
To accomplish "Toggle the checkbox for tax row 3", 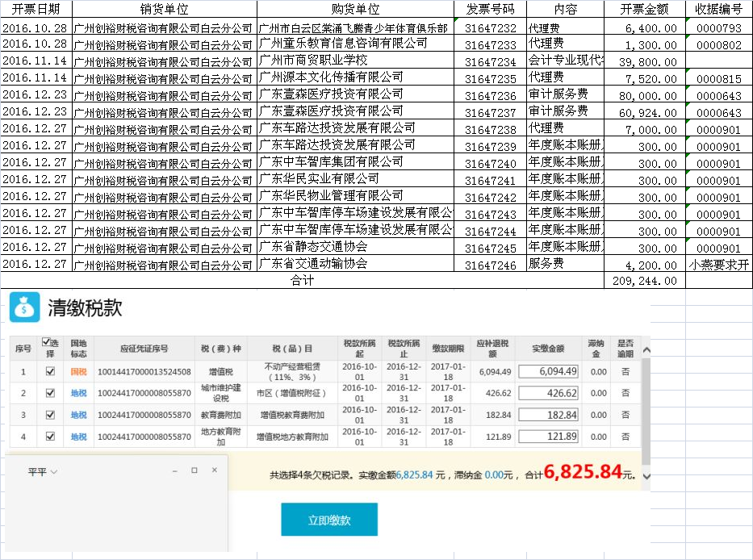I will pyautogui.click(x=51, y=415).
